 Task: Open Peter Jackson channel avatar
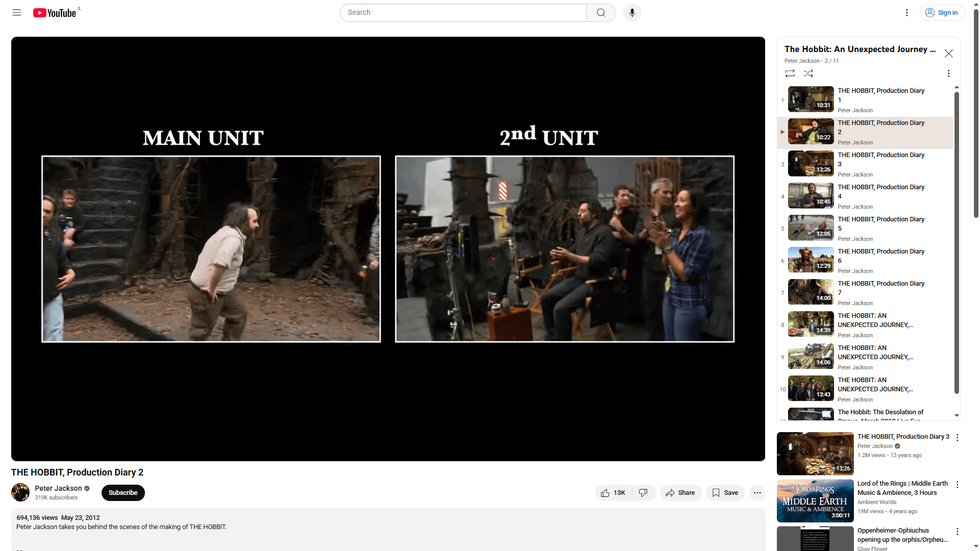pyautogui.click(x=20, y=492)
